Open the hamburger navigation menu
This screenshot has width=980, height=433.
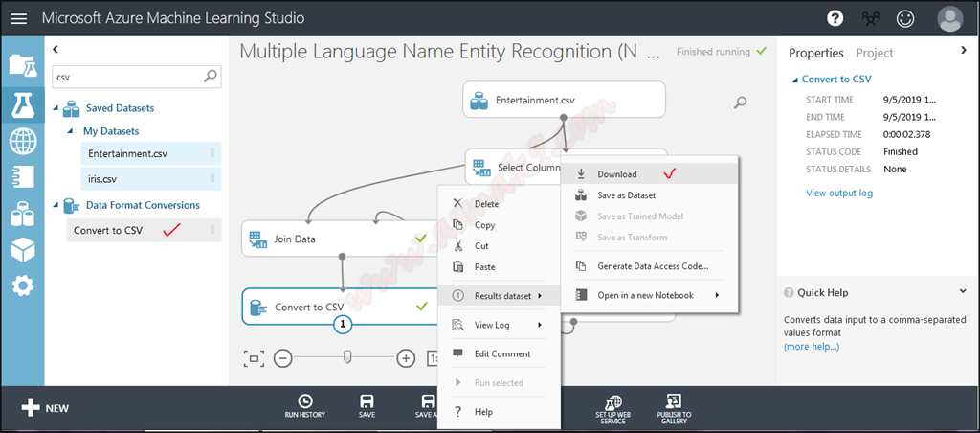pos(19,18)
